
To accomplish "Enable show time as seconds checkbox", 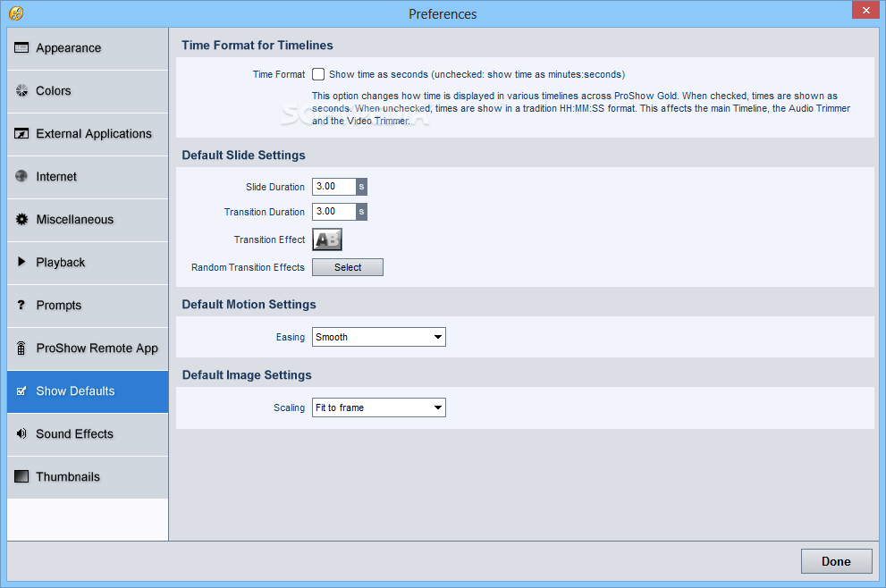I will click(x=318, y=74).
